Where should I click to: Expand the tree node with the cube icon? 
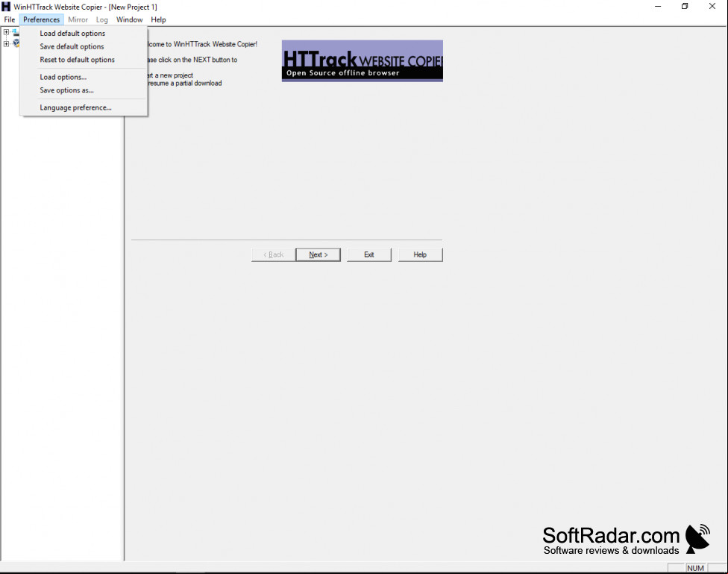click(6, 44)
